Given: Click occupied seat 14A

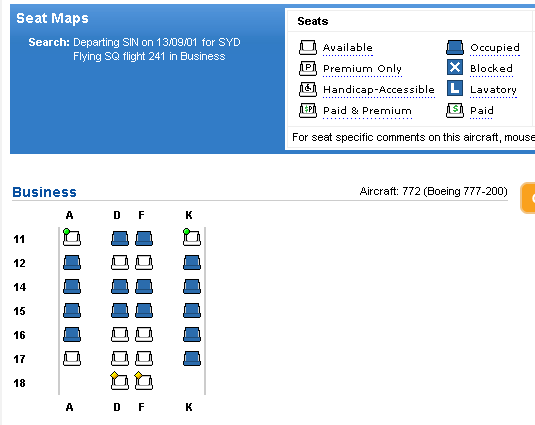Looking at the screenshot, I should (x=72, y=287).
